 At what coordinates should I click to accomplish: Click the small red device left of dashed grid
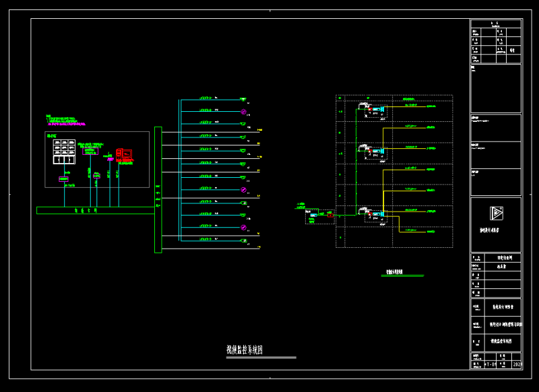point(330,214)
